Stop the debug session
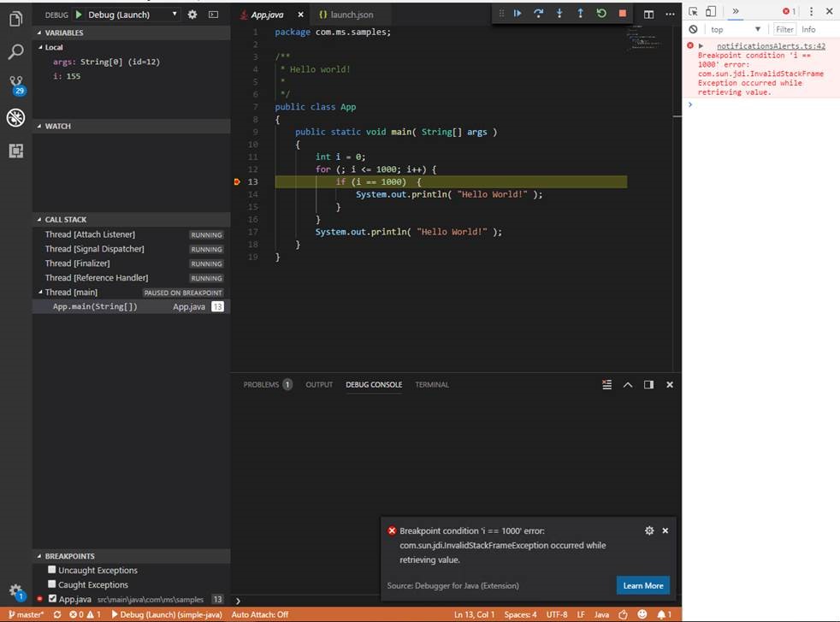Screen dimensions: 840x622 click(623, 14)
